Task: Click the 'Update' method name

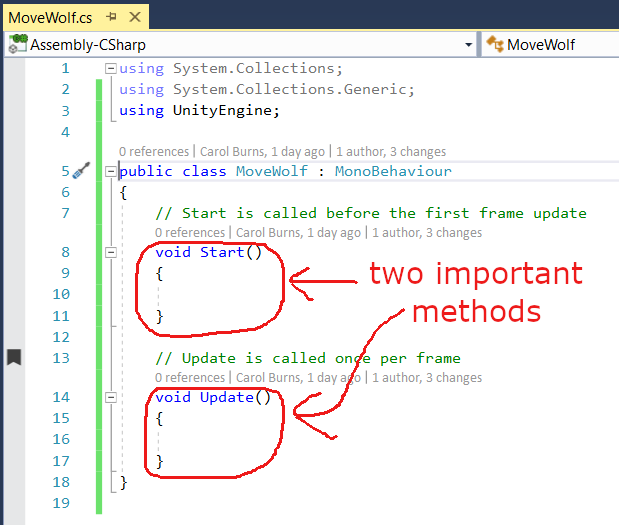Action: point(227,397)
